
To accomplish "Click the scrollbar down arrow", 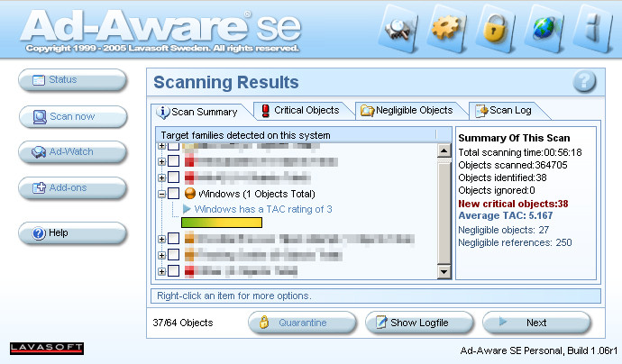I will click(444, 271).
